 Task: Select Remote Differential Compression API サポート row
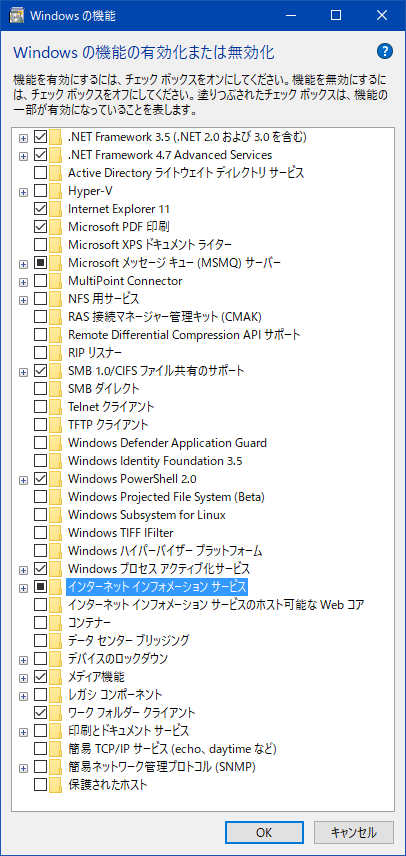click(x=184, y=334)
